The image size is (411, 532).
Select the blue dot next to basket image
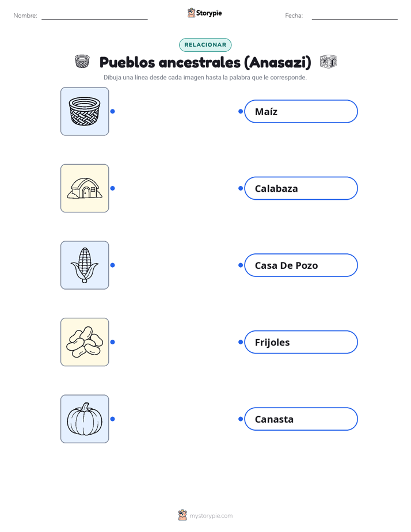[x=113, y=111]
